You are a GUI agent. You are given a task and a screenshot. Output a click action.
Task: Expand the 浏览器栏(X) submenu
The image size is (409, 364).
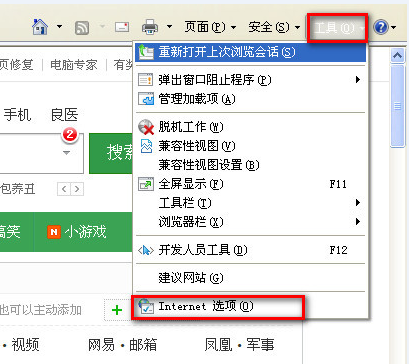click(x=251, y=222)
